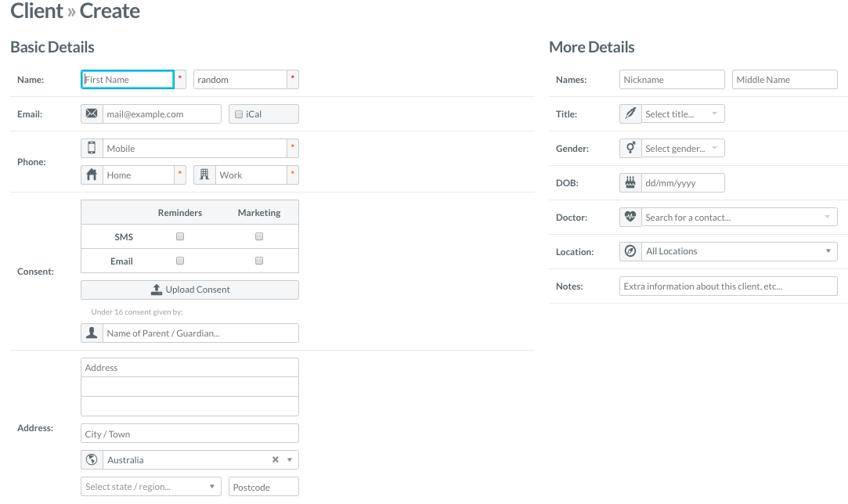The width and height of the screenshot is (848, 504).
Task: Click the heartbeat Doctor icon
Action: point(630,218)
